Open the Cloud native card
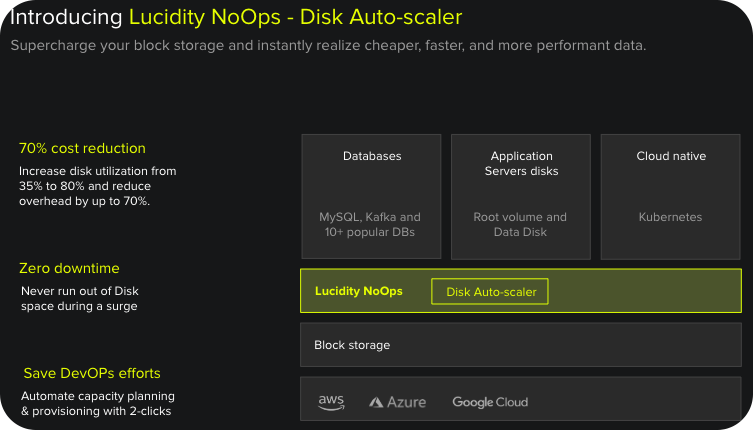Screen dimensions: 753x430 coord(671,196)
